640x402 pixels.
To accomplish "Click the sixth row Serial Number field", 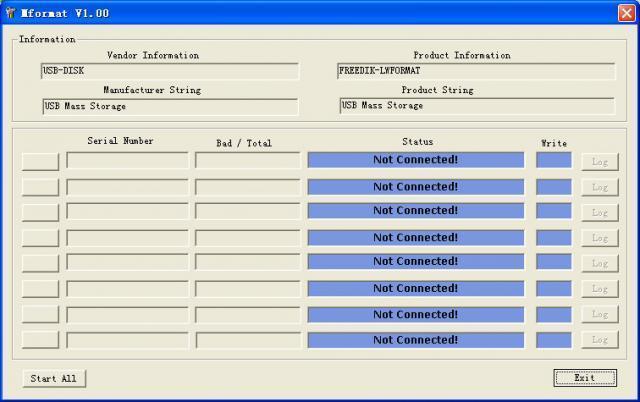I will point(127,289).
